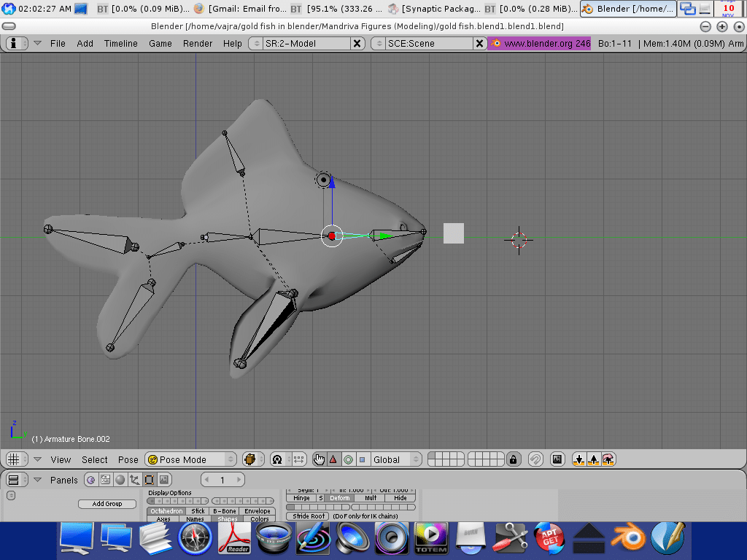Toggle the 3D transform manipulator hand icon

(x=319, y=459)
